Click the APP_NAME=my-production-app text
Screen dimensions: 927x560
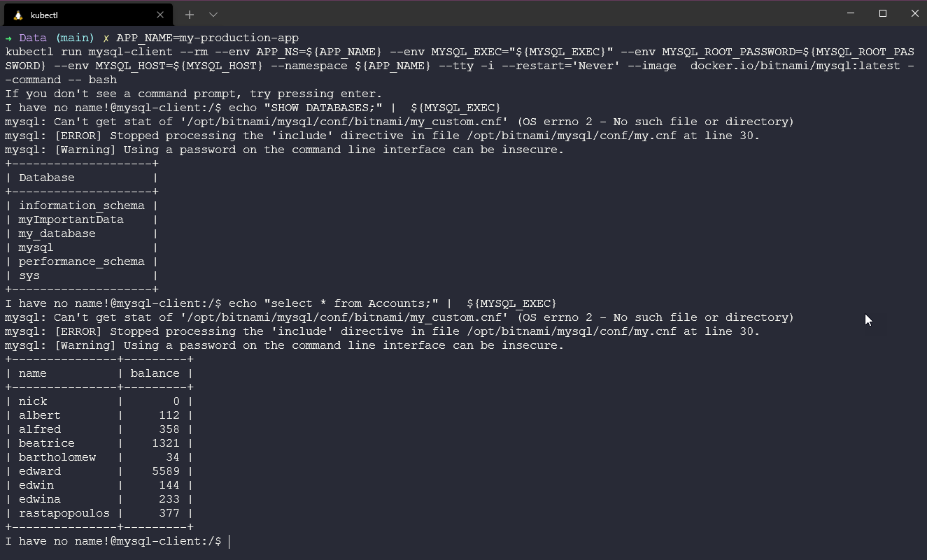pyautogui.click(x=207, y=38)
